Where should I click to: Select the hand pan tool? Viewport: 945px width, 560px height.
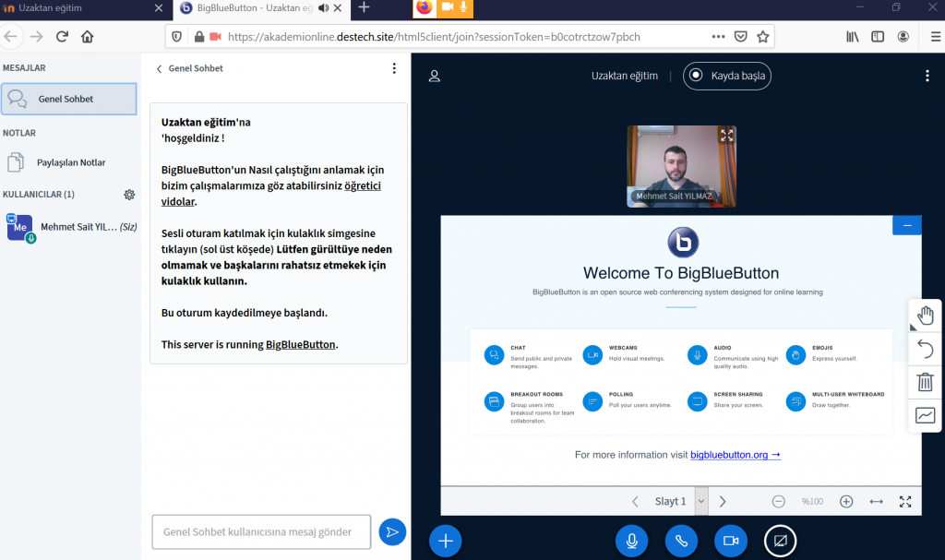[925, 316]
